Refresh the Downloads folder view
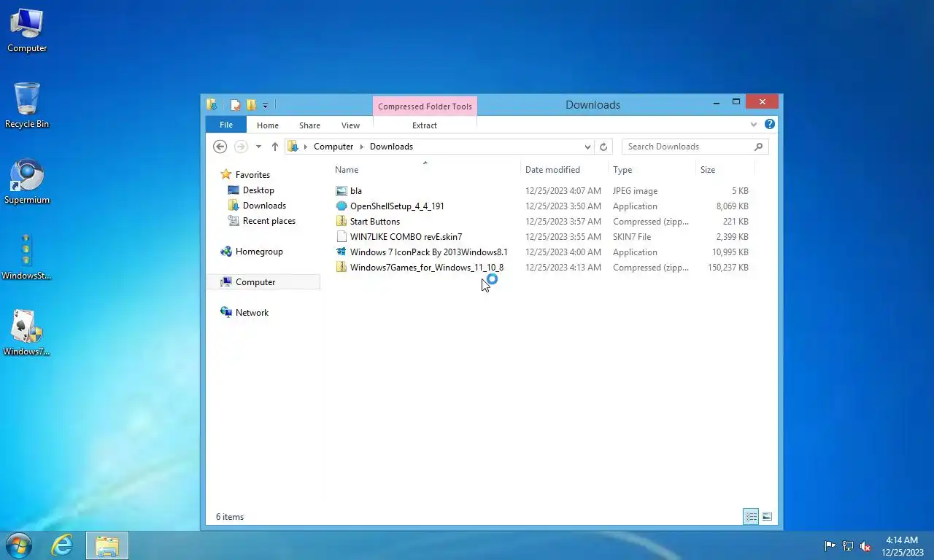 click(x=603, y=147)
